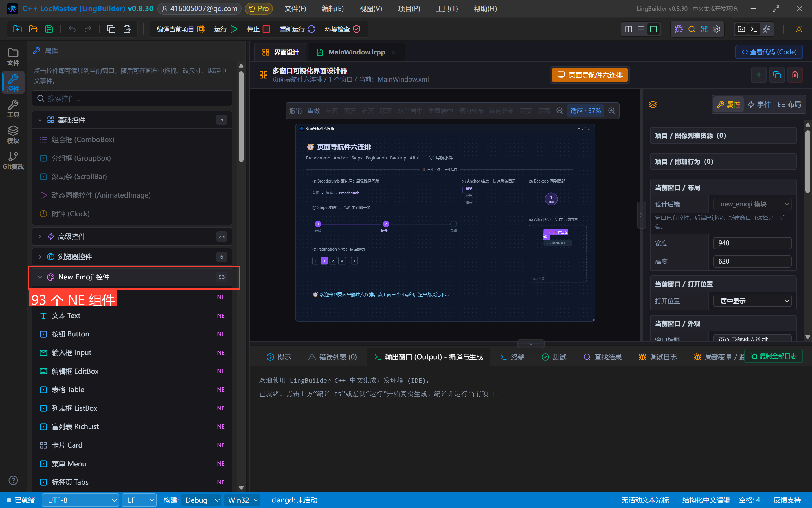
Task: Collapse the 基础控件 category
Action: click(132, 120)
